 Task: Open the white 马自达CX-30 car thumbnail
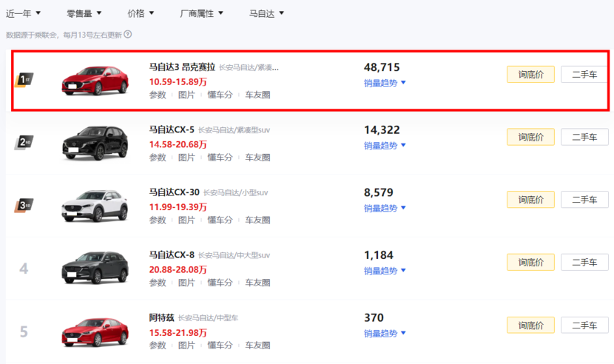(x=95, y=206)
